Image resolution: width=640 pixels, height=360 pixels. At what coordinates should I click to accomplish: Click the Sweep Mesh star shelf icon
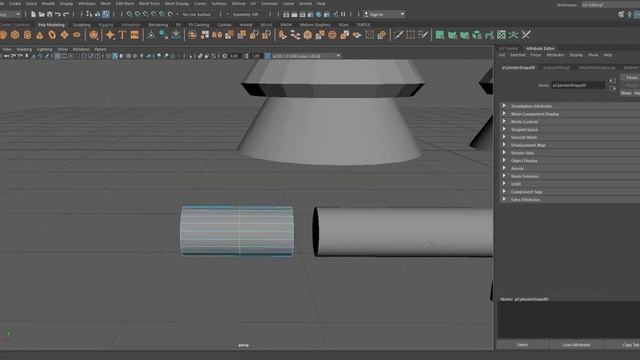click(110, 35)
